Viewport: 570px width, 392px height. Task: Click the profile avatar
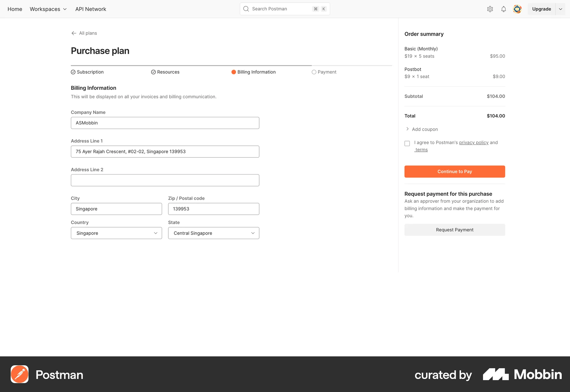point(517,9)
